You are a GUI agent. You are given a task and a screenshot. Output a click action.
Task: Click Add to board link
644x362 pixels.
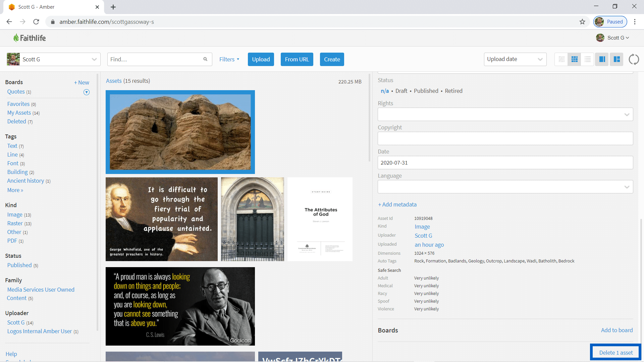(616, 330)
